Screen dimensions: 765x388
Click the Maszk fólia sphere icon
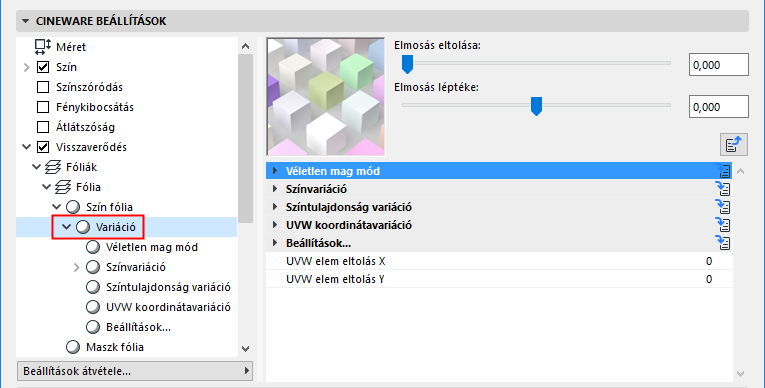[73, 347]
